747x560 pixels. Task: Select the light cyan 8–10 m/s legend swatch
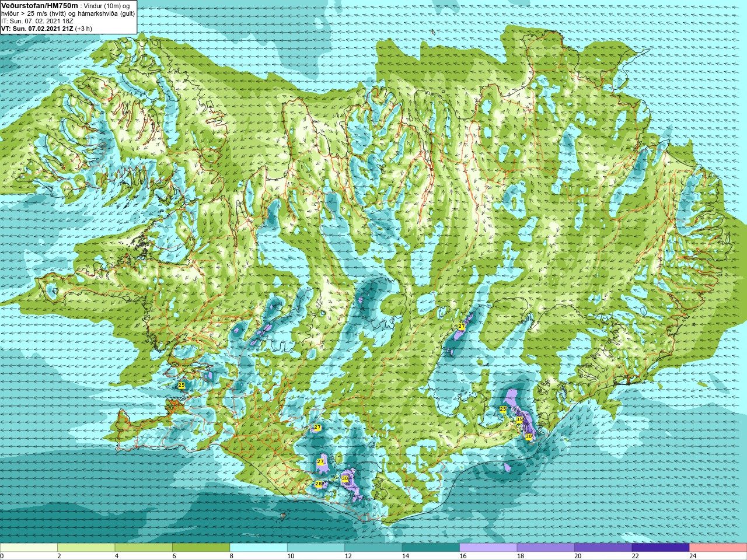pos(259,548)
